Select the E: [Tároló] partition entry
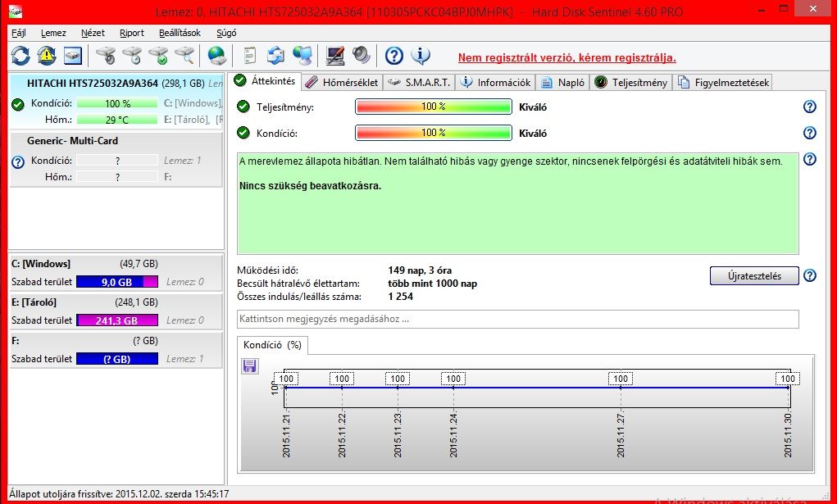The image size is (837, 504). pos(116,311)
